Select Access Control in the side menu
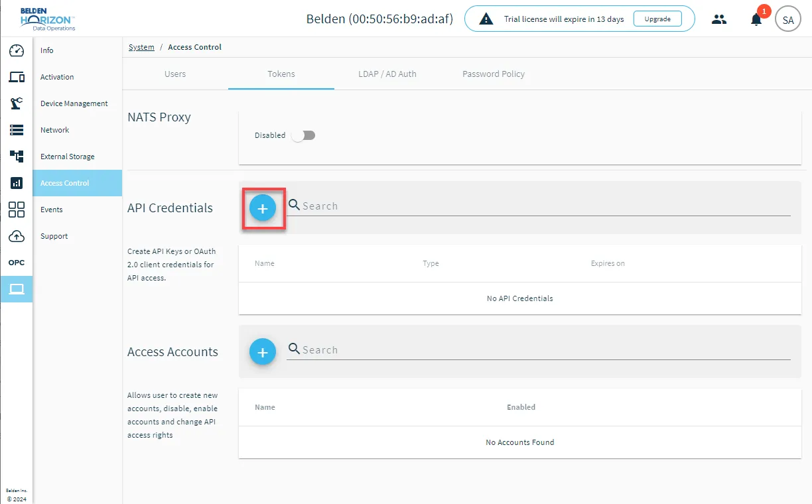 coord(78,183)
